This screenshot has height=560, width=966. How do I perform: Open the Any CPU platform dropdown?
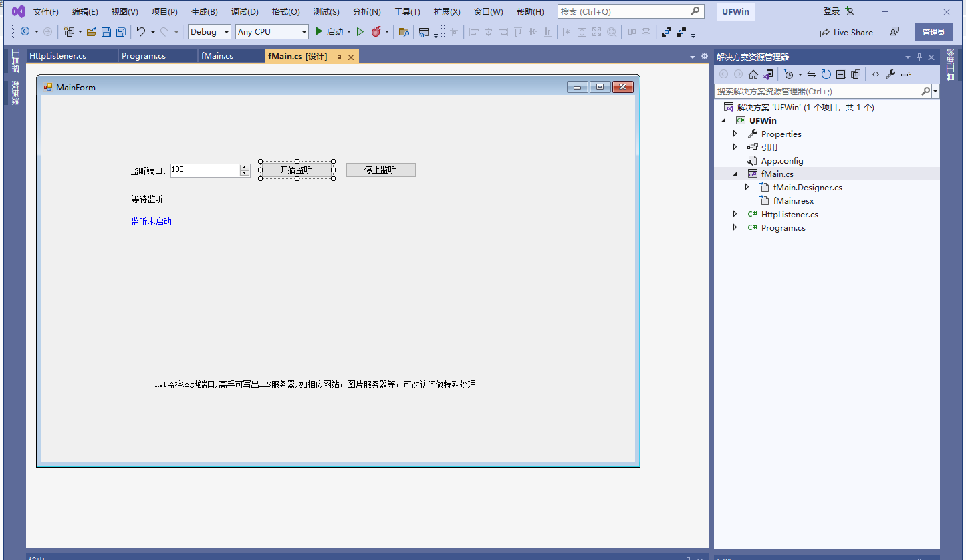coord(304,32)
